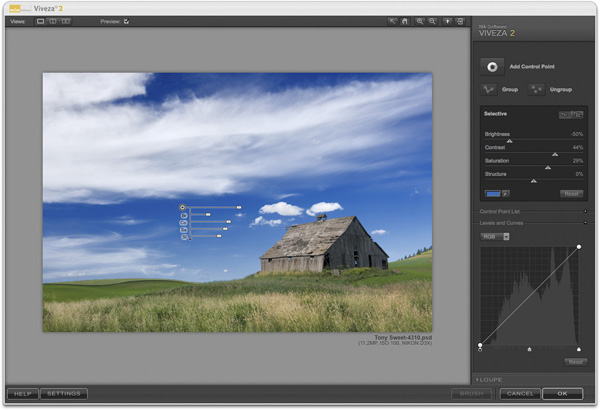Click the zoom out magnifier icon
The image size is (600, 410).
[433, 20]
